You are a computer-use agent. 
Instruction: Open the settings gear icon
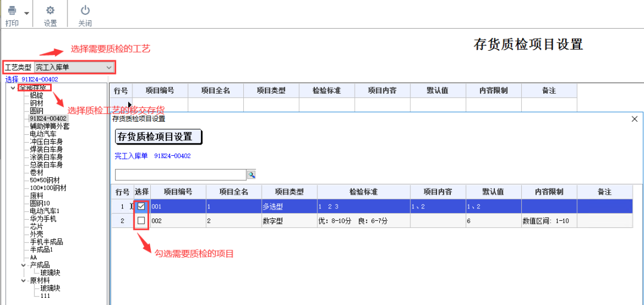(50, 10)
